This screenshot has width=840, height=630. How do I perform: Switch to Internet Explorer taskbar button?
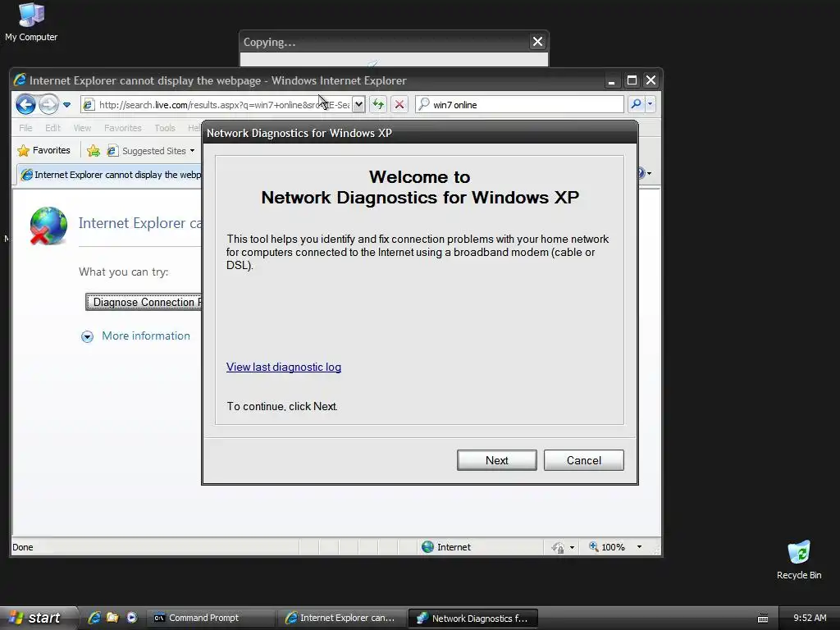coord(341,618)
